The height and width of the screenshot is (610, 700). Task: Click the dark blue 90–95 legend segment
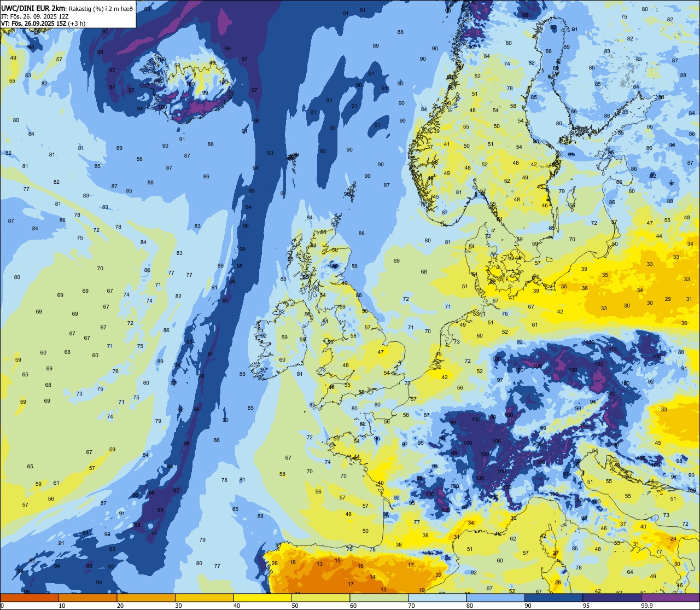coord(553,597)
